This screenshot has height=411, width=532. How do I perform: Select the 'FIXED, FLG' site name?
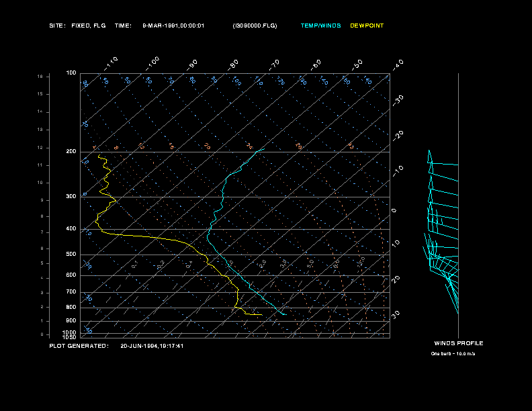point(89,26)
